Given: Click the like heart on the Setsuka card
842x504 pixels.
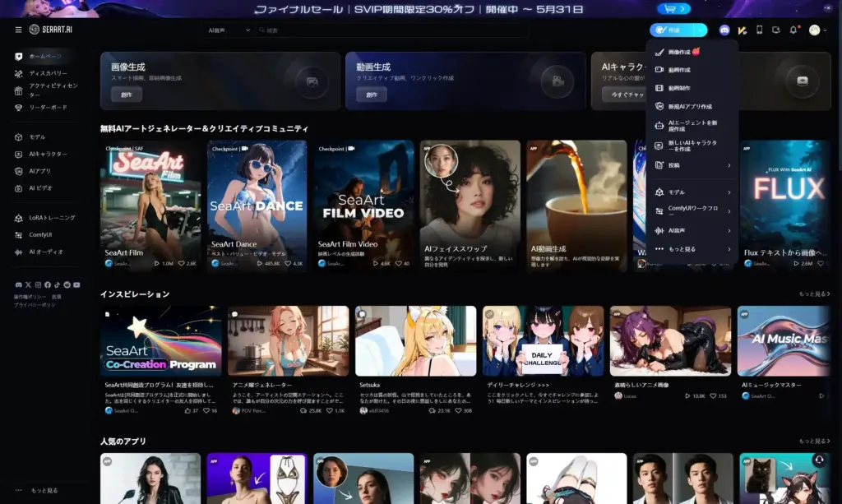Looking at the screenshot, I should (x=458, y=410).
